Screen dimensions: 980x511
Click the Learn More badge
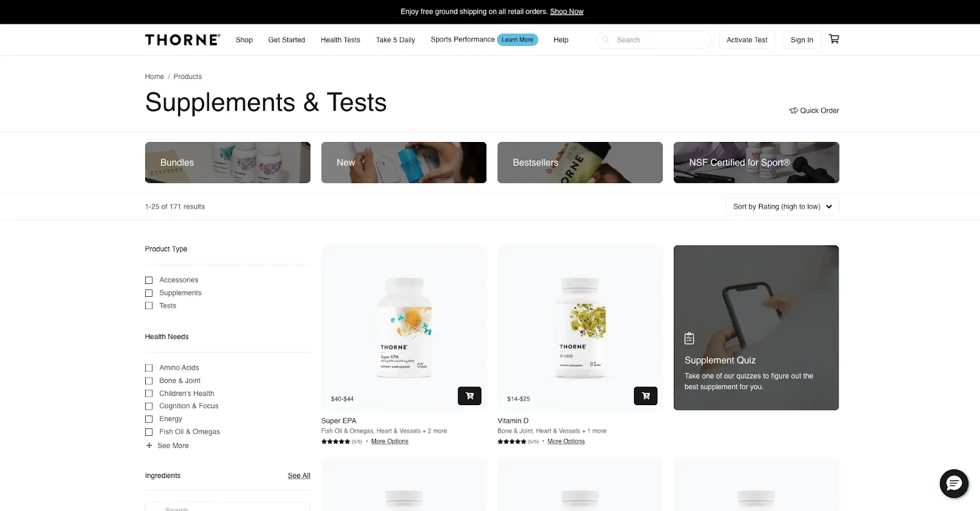tap(518, 40)
